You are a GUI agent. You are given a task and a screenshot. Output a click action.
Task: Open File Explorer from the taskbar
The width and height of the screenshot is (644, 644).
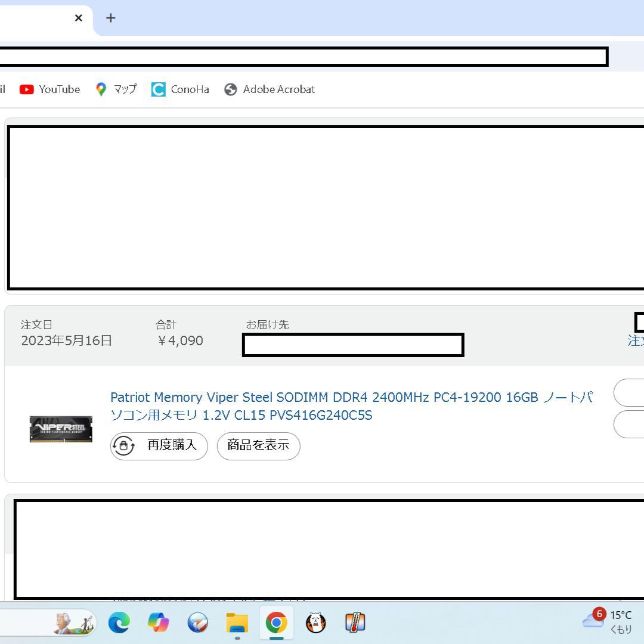coord(237,623)
